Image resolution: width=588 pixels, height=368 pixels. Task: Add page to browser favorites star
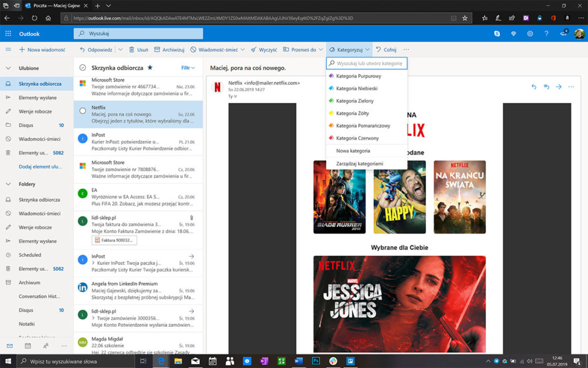click(465, 18)
